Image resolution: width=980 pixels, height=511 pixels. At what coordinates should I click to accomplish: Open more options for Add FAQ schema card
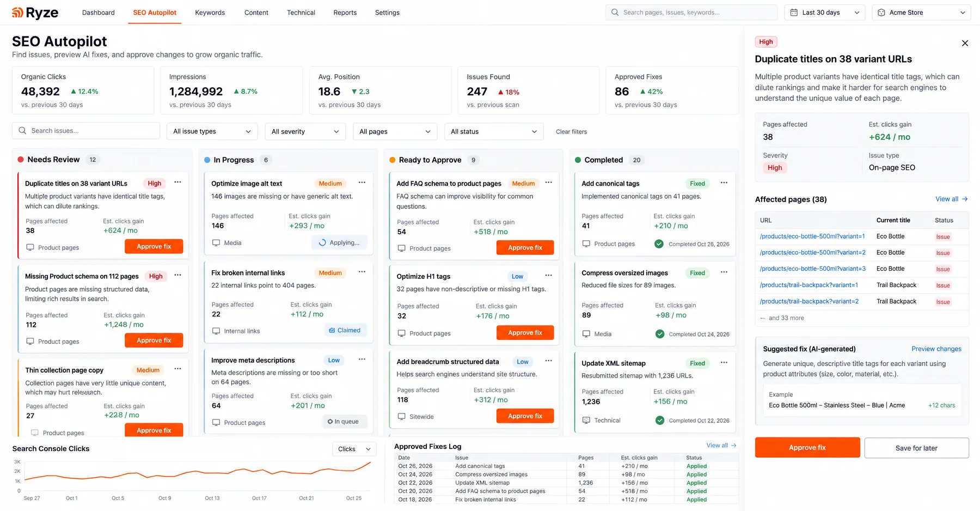point(548,182)
